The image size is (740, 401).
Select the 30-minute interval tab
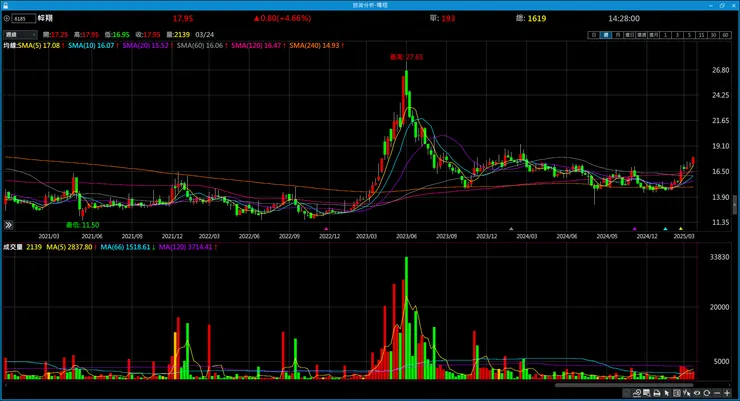coord(713,35)
